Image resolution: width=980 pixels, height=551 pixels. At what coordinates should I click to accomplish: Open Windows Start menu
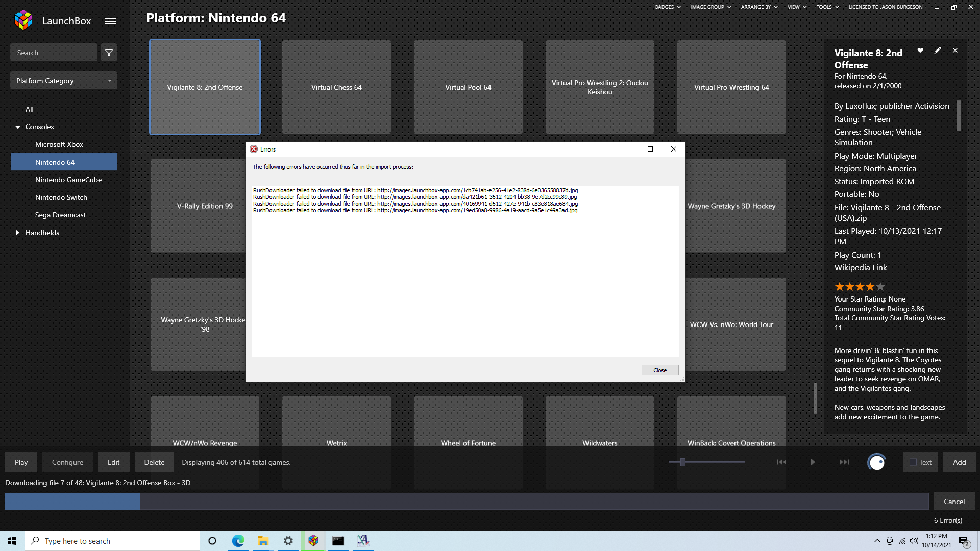tap(12, 541)
